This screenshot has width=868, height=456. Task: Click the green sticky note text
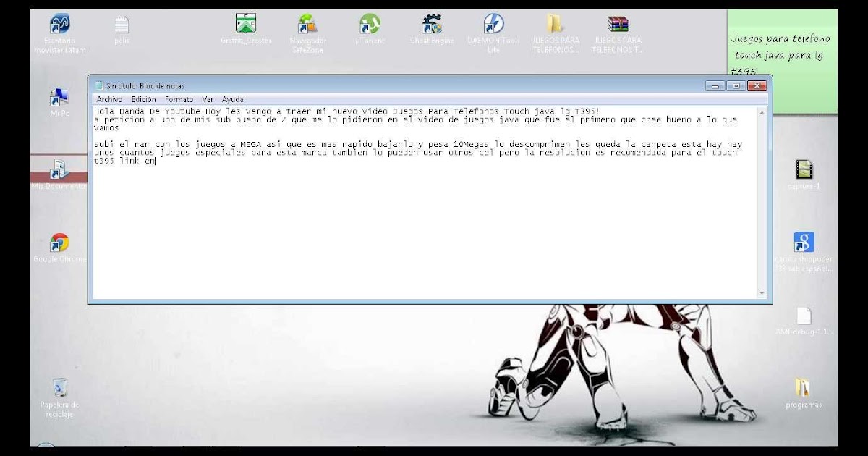[x=781, y=54]
